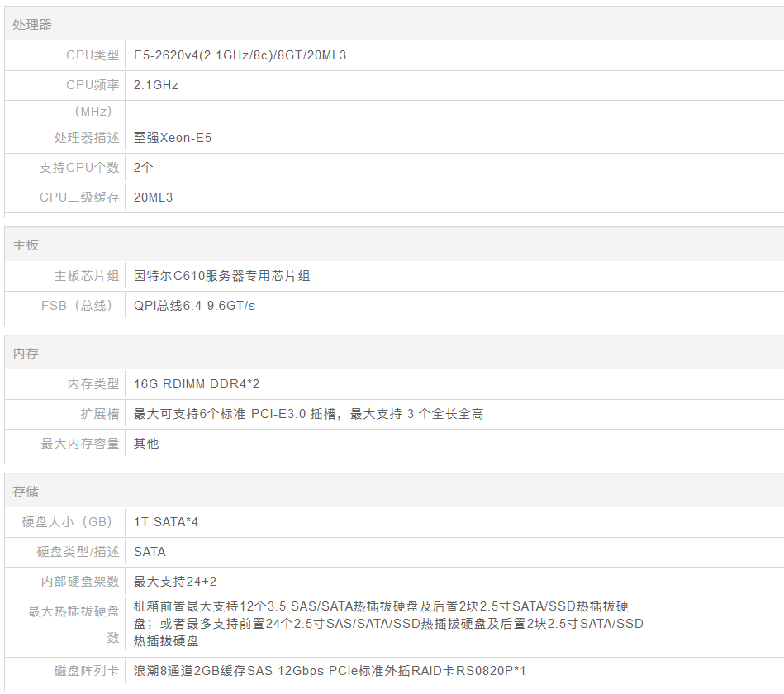The height and width of the screenshot is (694, 784).
Task: Click the 处理器 section header
Action: point(32,25)
